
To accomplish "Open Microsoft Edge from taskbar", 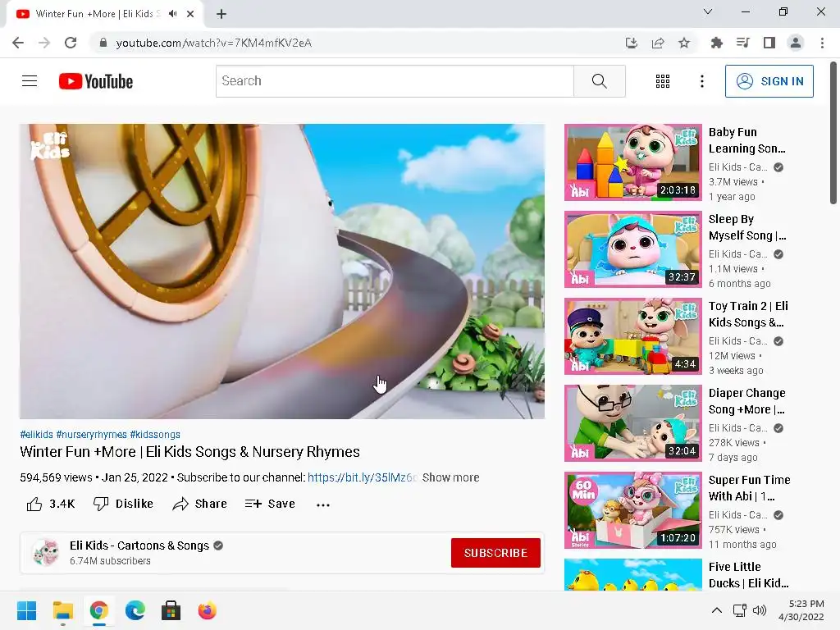I will pyautogui.click(x=135, y=610).
